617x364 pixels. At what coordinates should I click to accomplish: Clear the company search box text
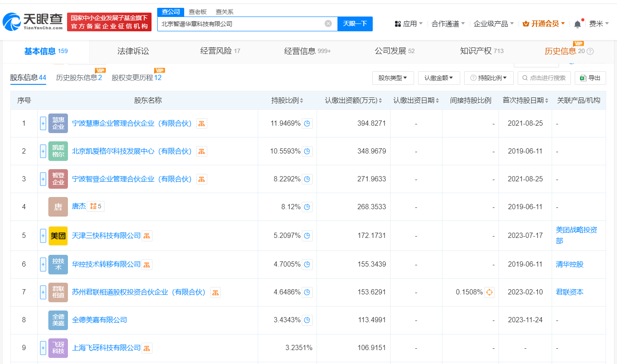point(328,23)
